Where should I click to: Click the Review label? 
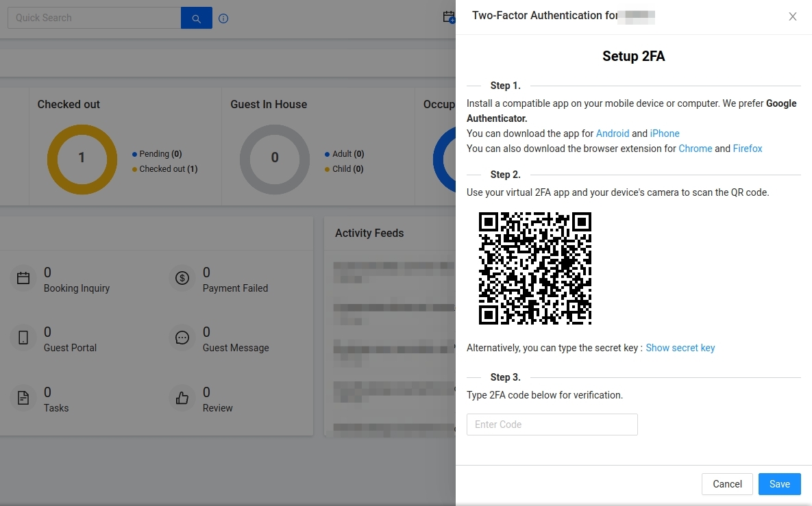pos(217,407)
